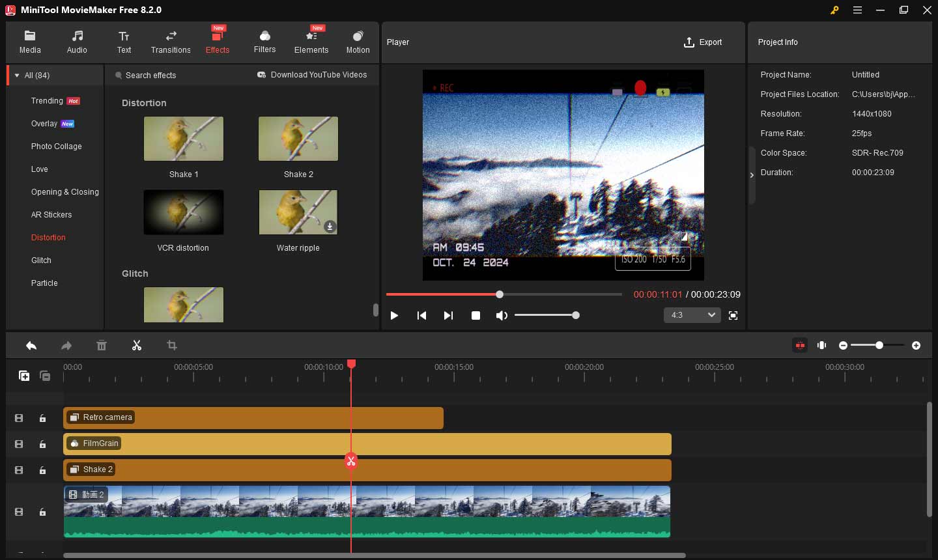Mute the player volume speaker icon
This screenshot has height=560, width=938.
pos(501,315)
